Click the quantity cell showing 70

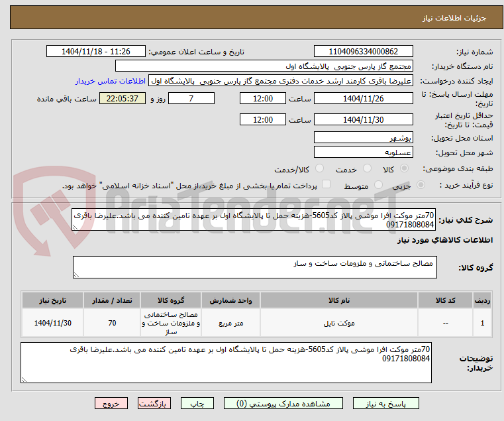click(x=112, y=323)
